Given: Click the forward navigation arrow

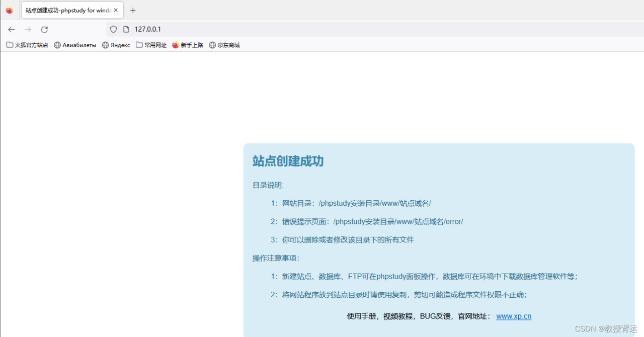Looking at the screenshot, I should pyautogui.click(x=28, y=30).
